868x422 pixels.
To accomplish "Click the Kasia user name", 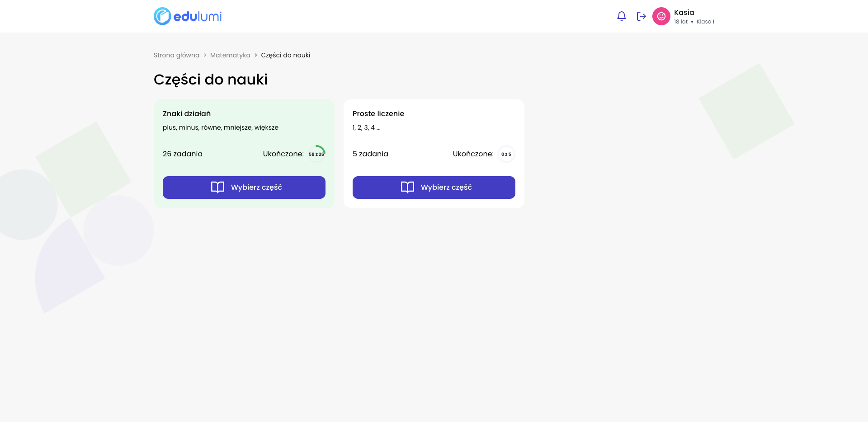I will pos(684,13).
